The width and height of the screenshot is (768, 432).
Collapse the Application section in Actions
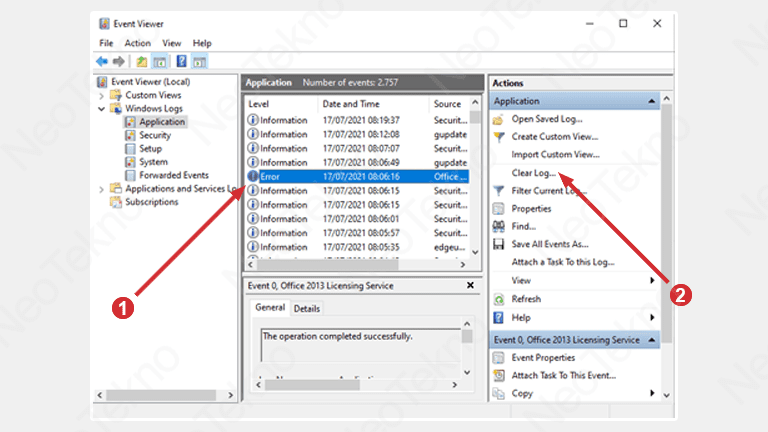click(651, 101)
